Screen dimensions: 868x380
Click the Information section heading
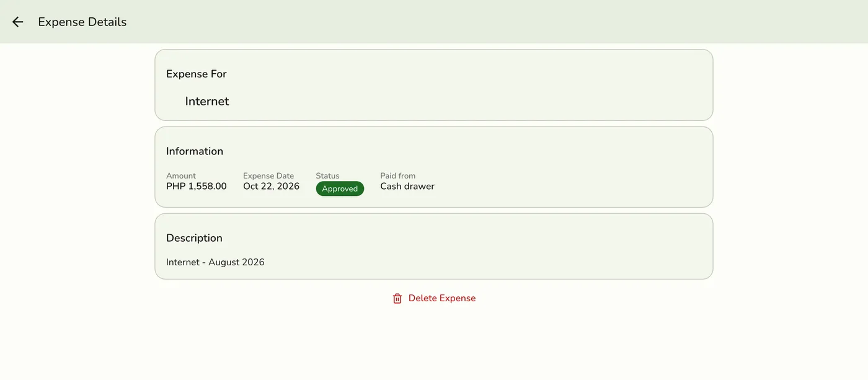195,151
